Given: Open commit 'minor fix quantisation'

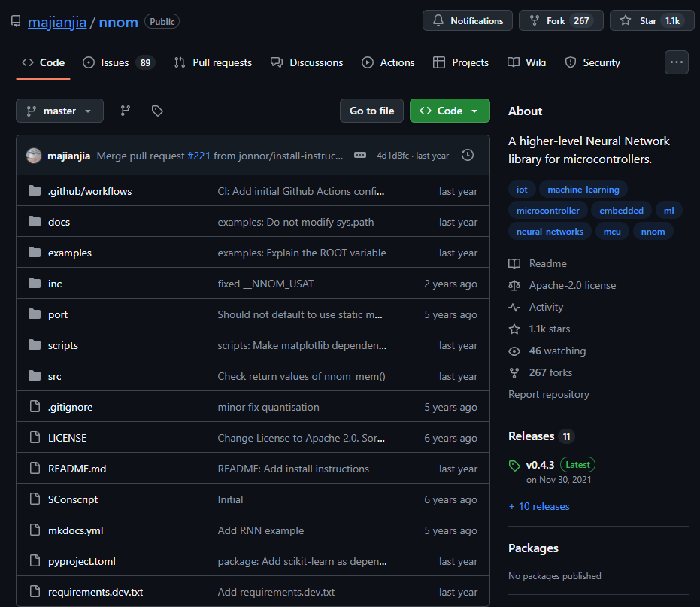Looking at the screenshot, I should coord(268,407).
